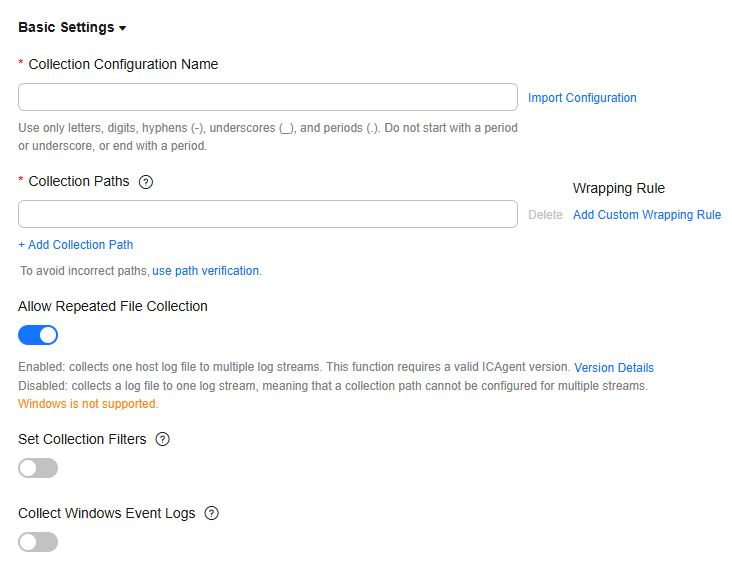Disable Allow Repeated File Collection toggle
Screen dimensions: 732x577
pyautogui.click(x=38, y=335)
